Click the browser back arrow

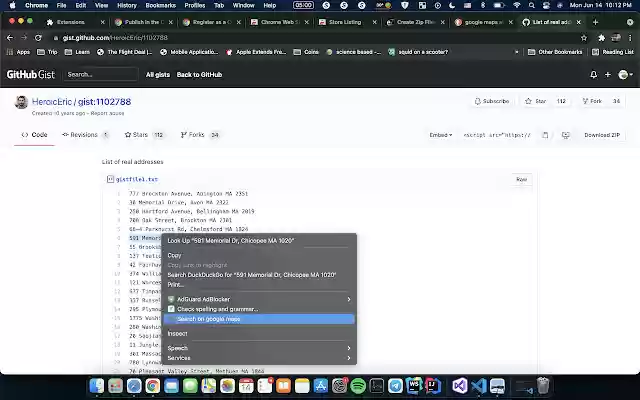10,38
